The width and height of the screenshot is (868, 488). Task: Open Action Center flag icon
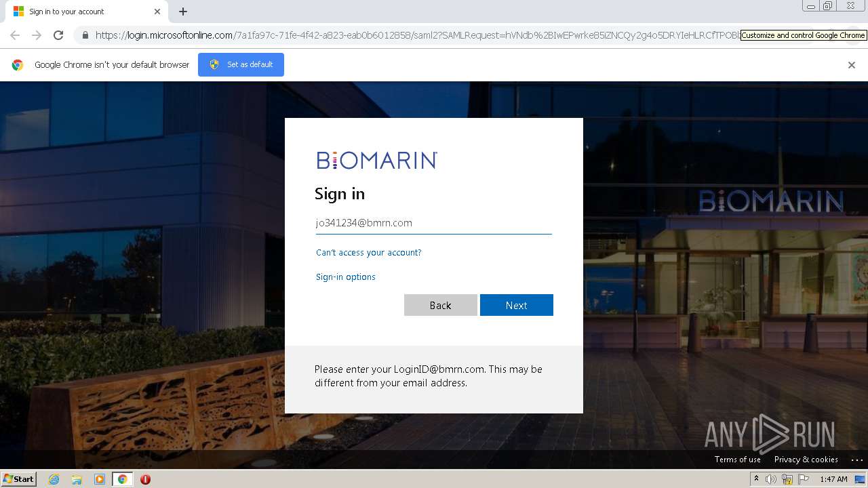pos(804,479)
